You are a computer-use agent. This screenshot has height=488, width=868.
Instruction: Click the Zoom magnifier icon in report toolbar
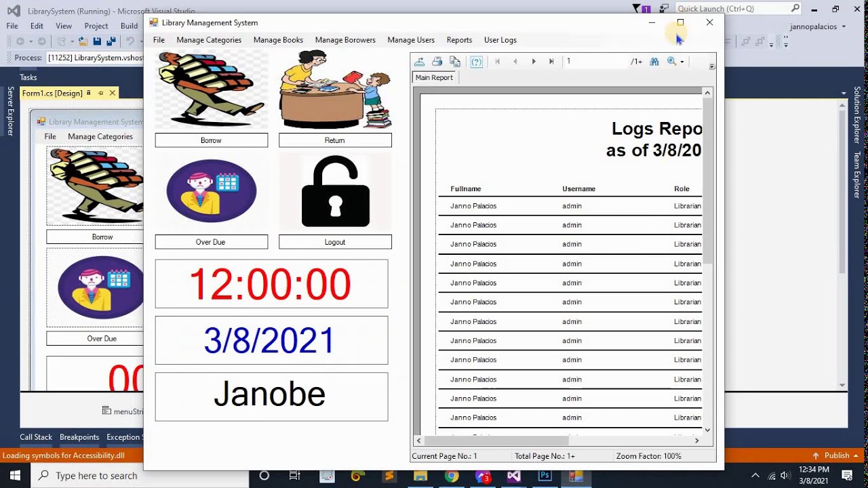click(x=671, y=62)
